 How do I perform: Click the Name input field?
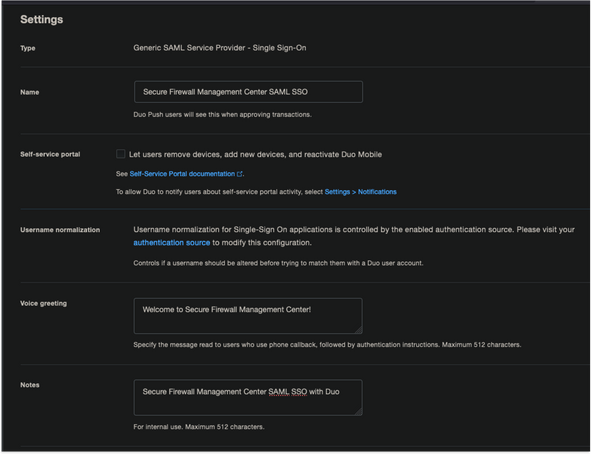(x=248, y=92)
